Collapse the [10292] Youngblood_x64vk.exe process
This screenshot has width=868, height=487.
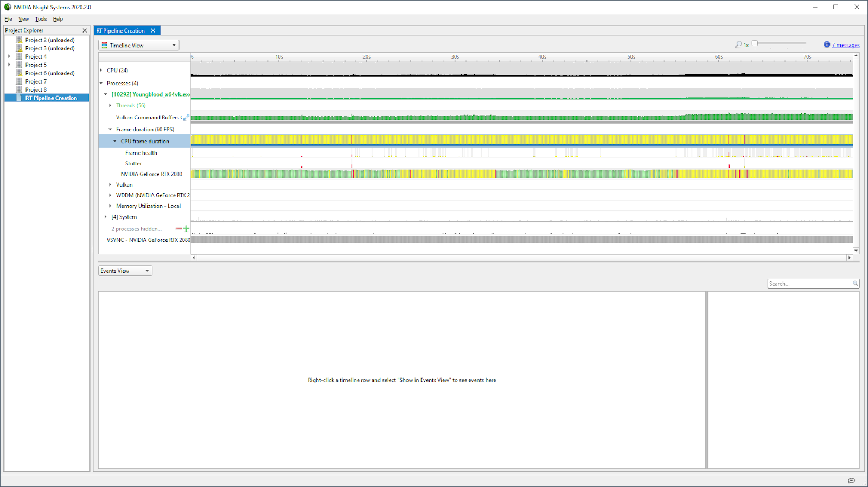click(x=106, y=94)
